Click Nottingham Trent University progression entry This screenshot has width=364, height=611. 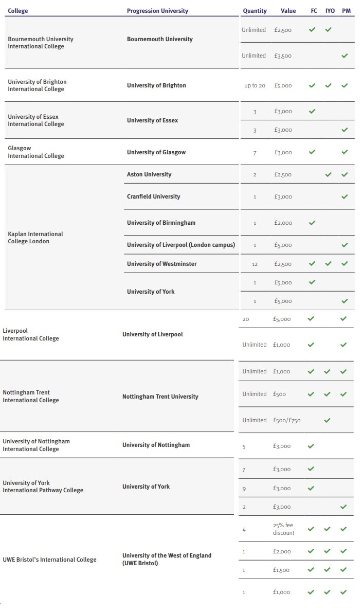(x=160, y=397)
